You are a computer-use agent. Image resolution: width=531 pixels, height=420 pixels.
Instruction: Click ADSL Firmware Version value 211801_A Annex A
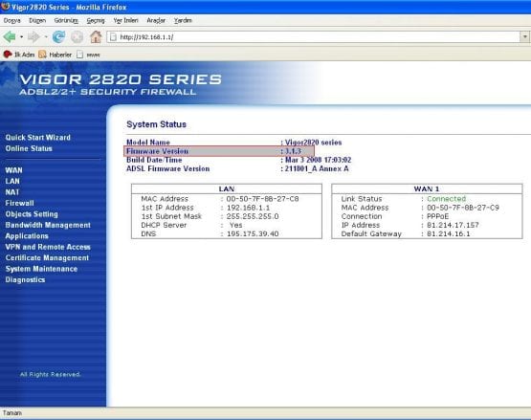pyautogui.click(x=317, y=168)
